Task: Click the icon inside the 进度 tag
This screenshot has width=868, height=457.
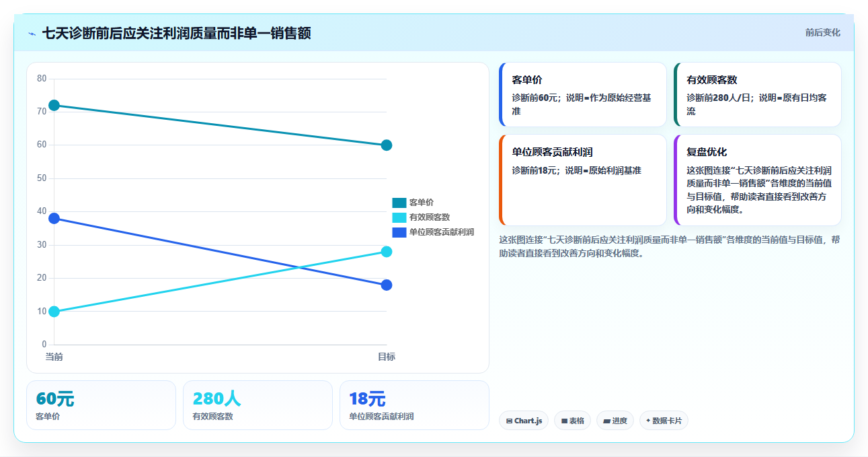Action: [x=606, y=421]
